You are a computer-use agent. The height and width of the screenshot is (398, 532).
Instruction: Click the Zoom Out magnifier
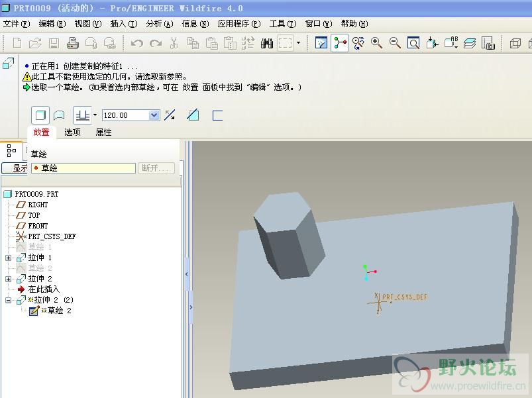click(x=395, y=43)
